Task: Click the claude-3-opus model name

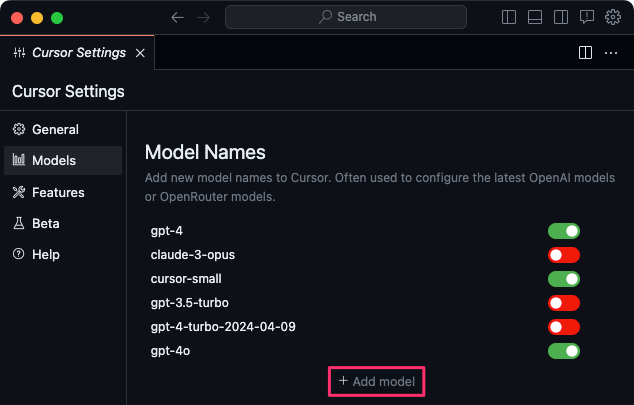Action: (192, 255)
